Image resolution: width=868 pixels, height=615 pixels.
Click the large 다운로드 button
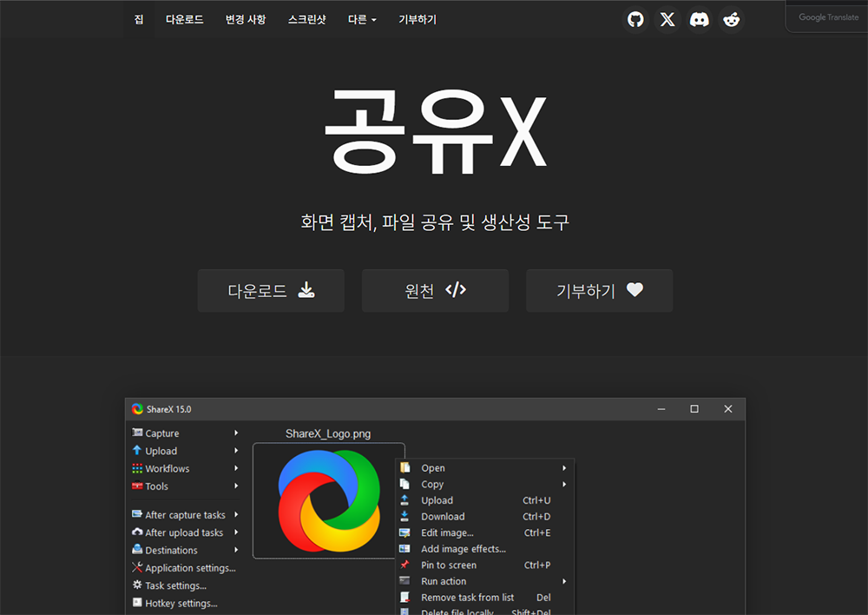click(271, 290)
